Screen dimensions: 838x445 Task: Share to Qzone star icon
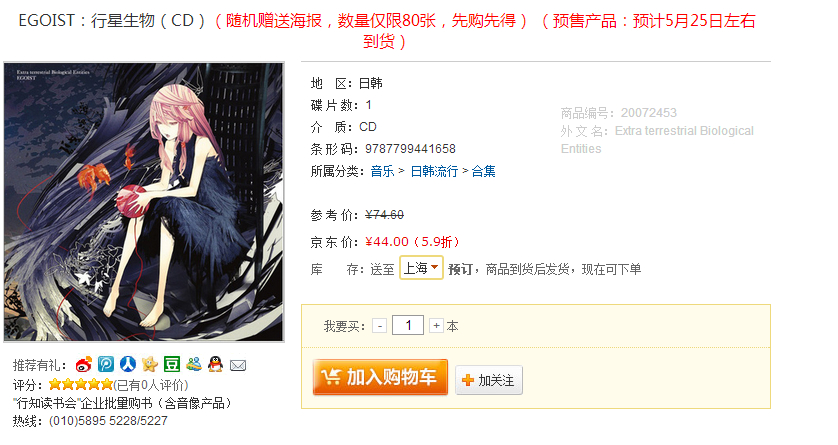coord(150,364)
